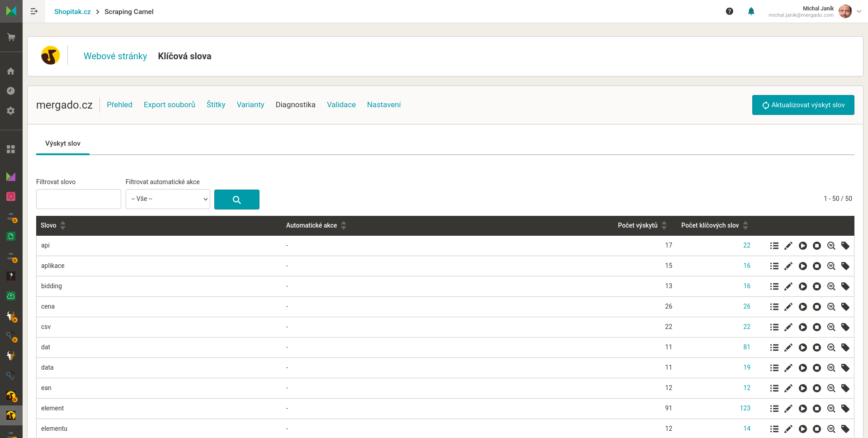
Task: Click the magnifier search icon for dat row
Action: tap(831, 348)
